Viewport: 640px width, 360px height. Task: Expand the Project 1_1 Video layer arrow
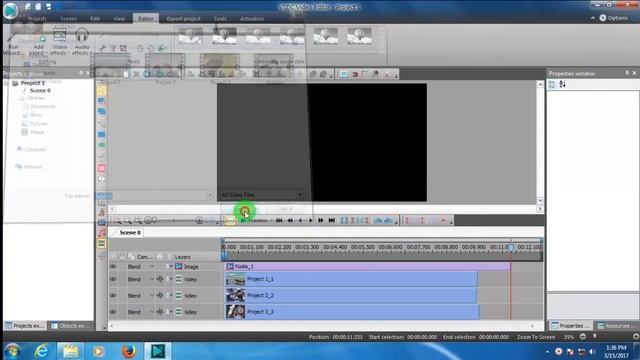pyautogui.click(x=171, y=279)
